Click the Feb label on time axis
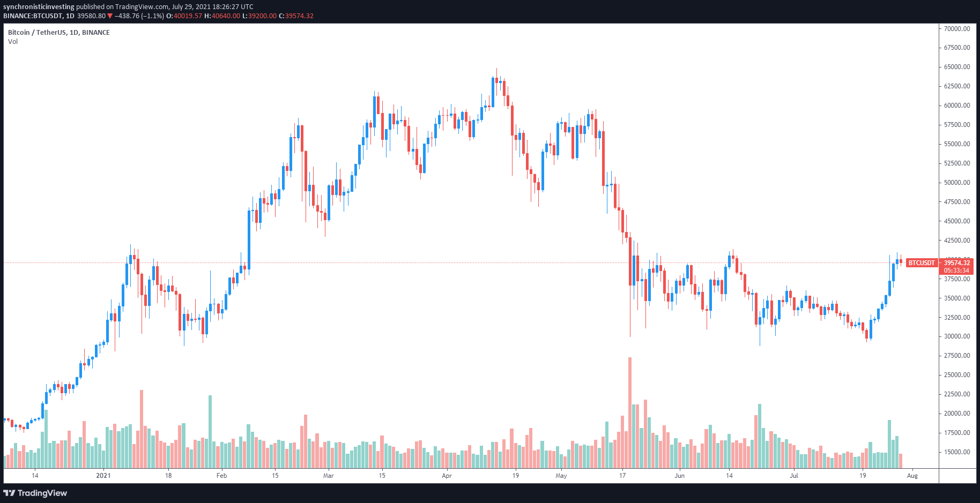 221,476
